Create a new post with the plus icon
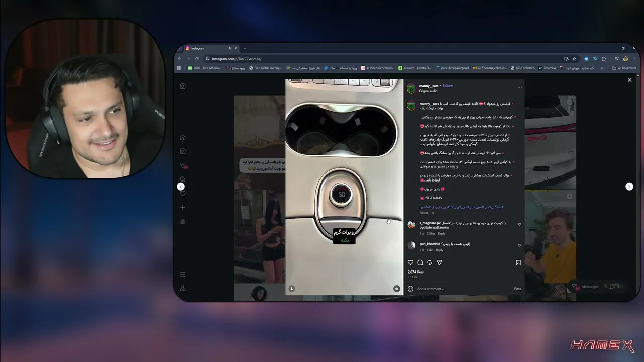Viewport: 644px width, 362px height. 183,207
